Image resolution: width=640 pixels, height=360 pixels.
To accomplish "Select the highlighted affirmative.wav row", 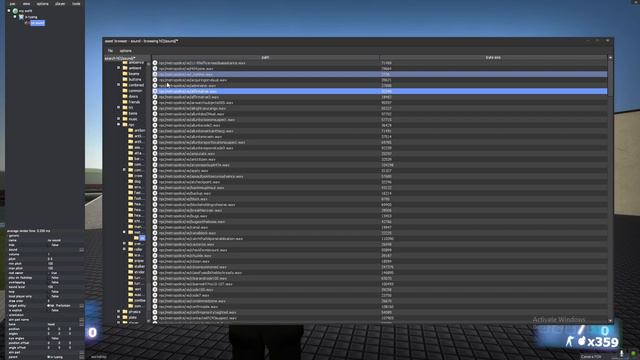I will coord(380,91).
